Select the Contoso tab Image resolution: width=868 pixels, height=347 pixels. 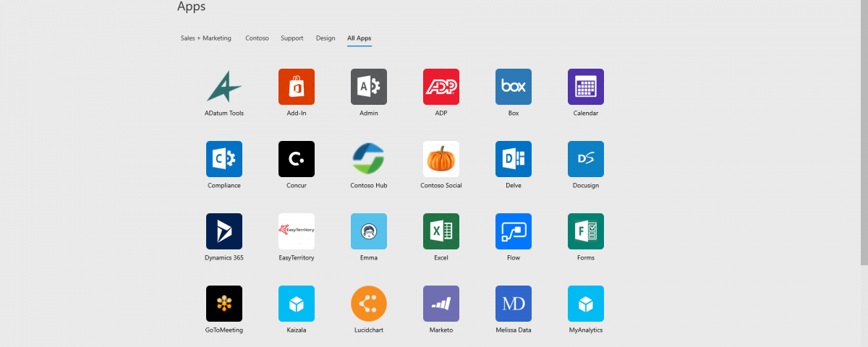tap(257, 38)
